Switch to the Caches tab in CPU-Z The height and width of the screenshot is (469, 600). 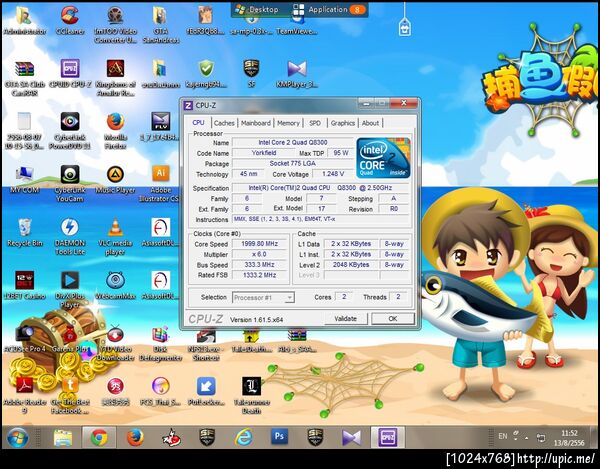point(224,123)
